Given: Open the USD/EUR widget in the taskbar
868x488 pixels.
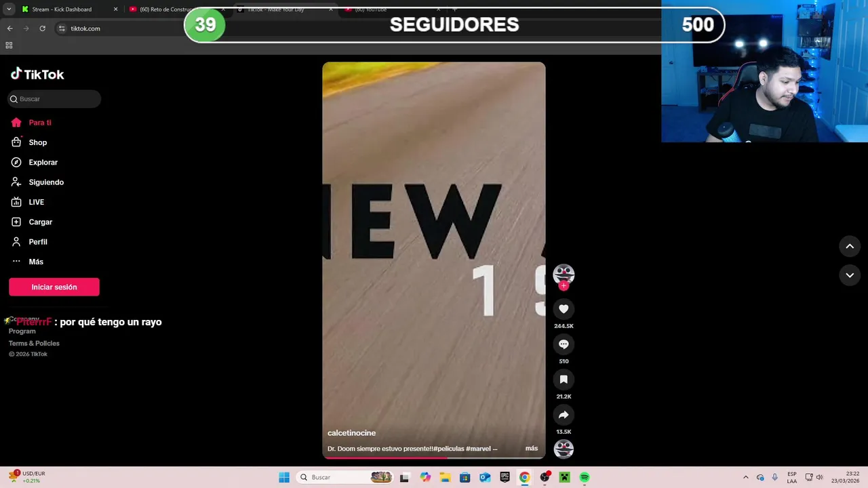Looking at the screenshot, I should coord(27,477).
